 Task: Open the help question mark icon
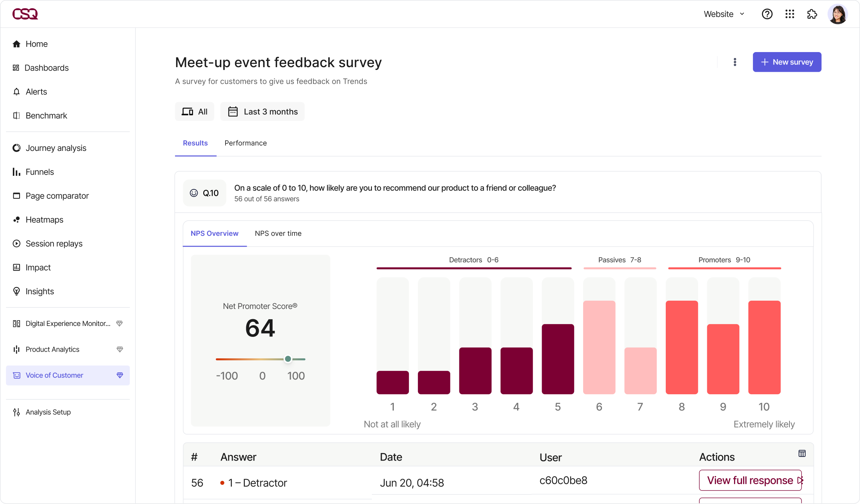click(767, 14)
